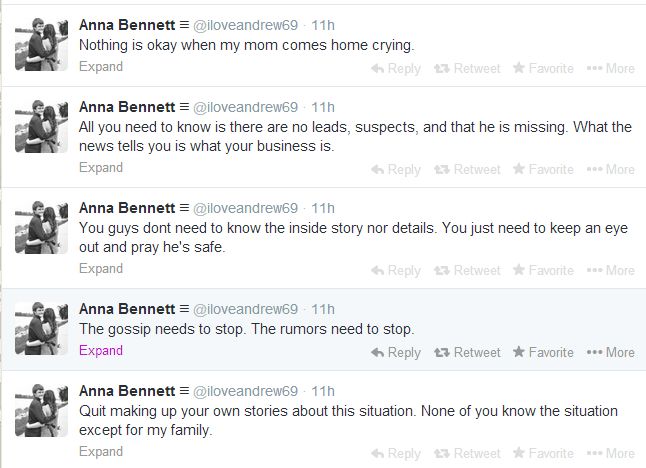Open the 11h timestamp on "inside story" tweet

pyautogui.click(x=323, y=208)
